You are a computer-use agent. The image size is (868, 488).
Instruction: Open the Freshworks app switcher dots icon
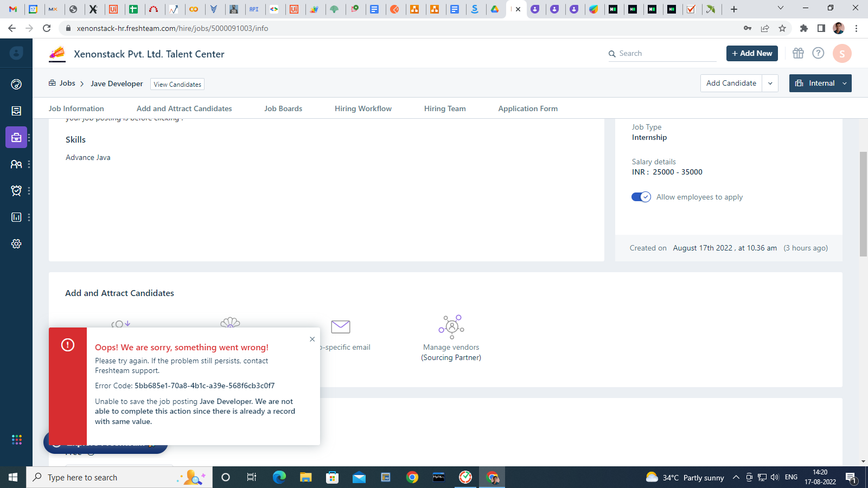point(17,439)
